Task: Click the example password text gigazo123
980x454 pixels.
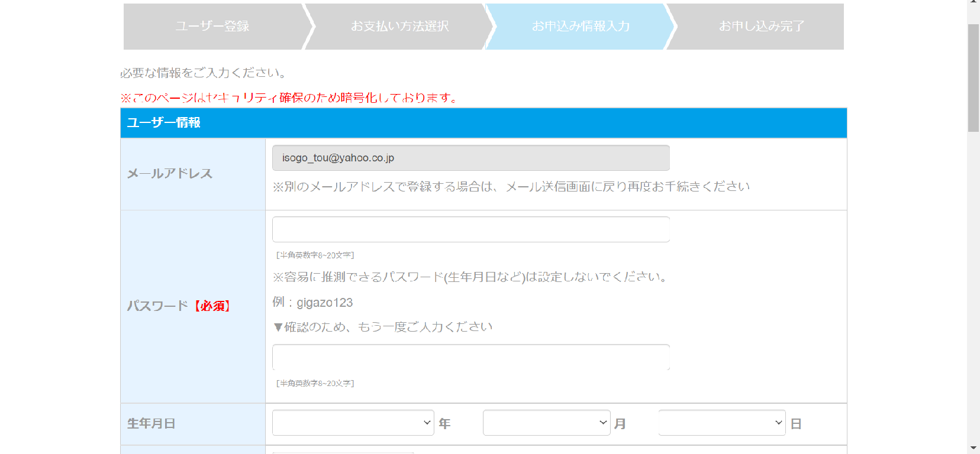Action: [x=324, y=303]
